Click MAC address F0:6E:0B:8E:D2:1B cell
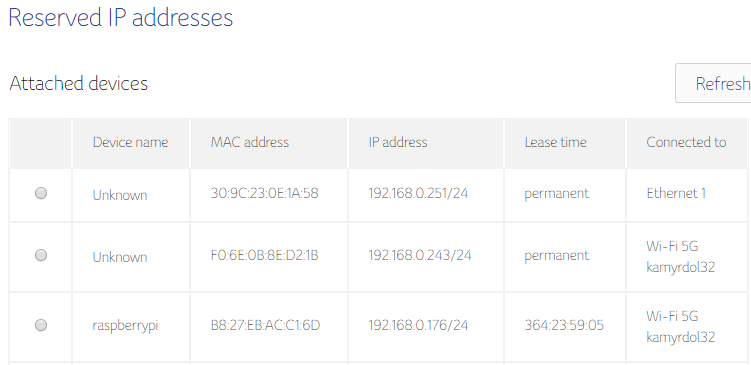 tap(264, 256)
